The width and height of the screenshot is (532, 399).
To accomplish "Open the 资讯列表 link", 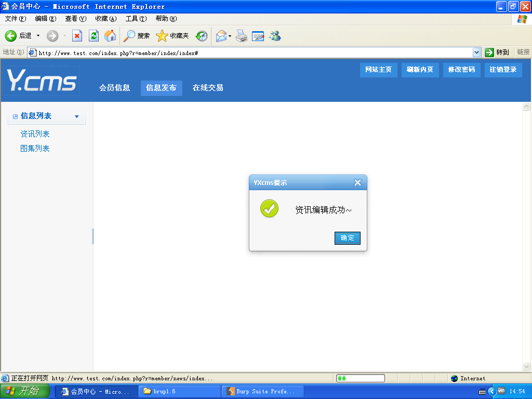I will 35,134.
